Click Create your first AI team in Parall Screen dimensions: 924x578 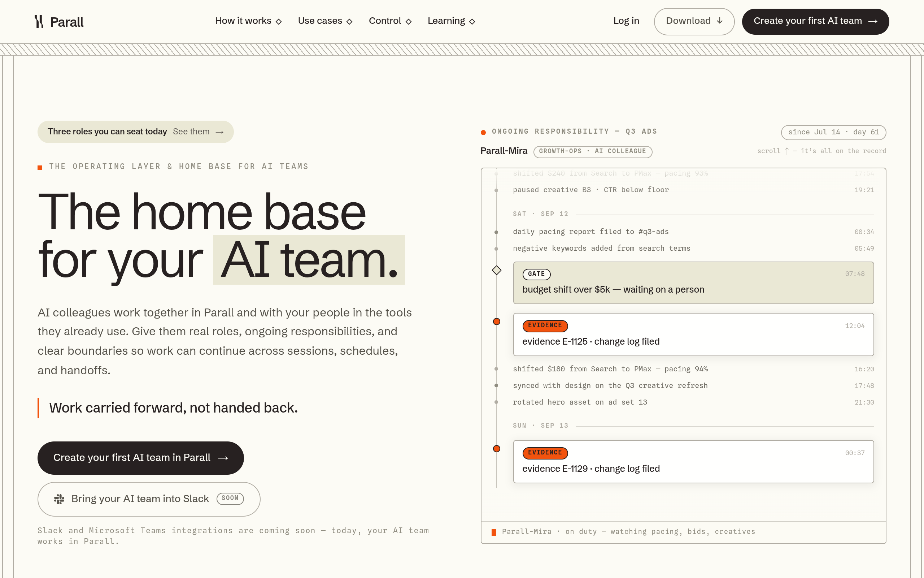[140, 458]
